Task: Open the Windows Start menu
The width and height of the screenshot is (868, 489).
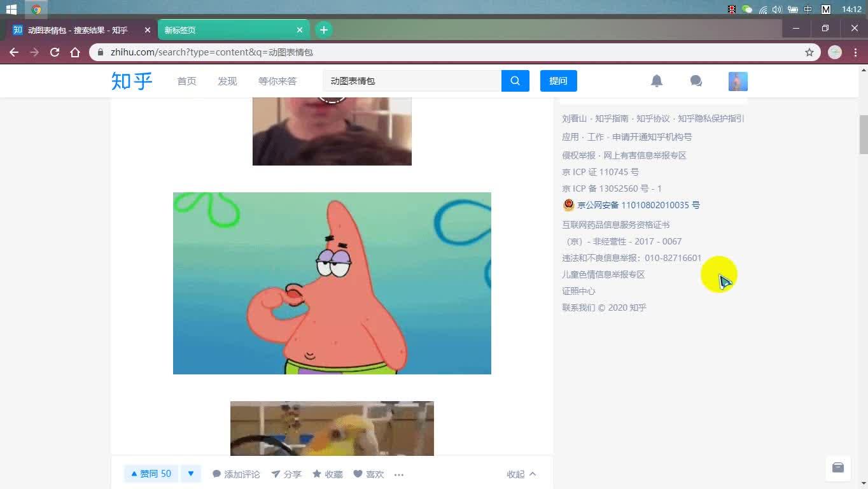Action: point(10,10)
